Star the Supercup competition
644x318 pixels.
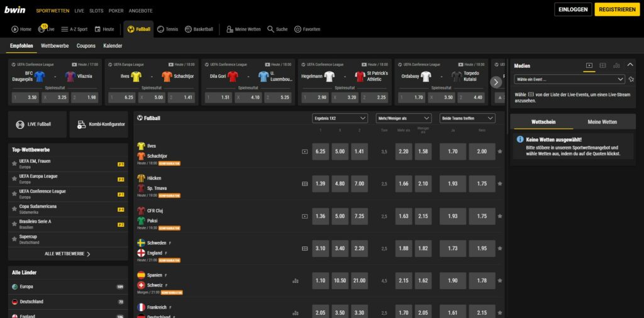(14, 239)
